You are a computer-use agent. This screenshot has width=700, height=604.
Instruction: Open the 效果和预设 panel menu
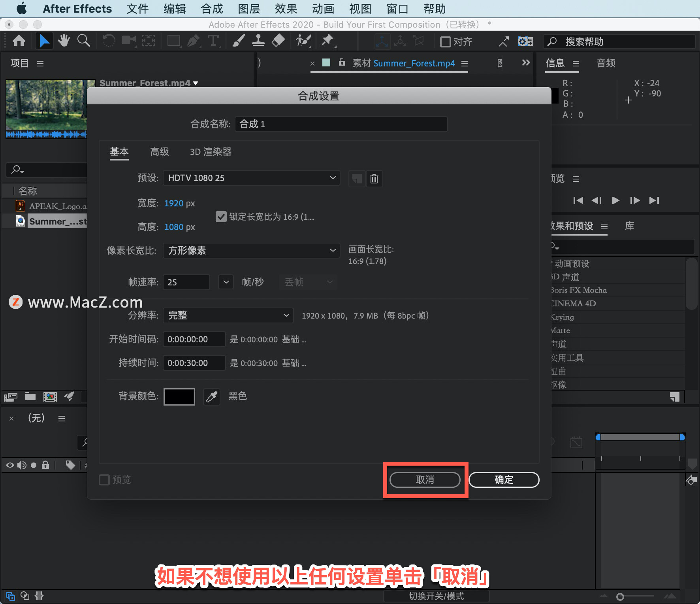604,226
